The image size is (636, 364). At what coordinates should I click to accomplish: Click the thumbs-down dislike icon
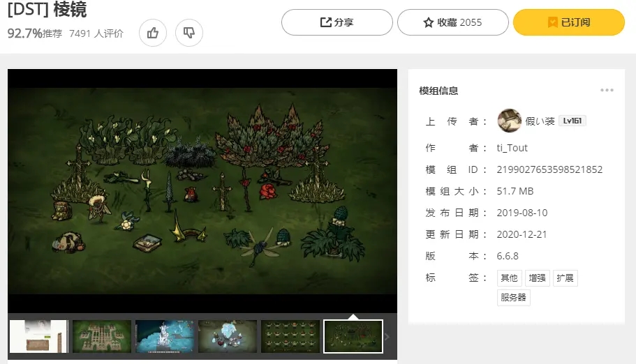pos(189,33)
